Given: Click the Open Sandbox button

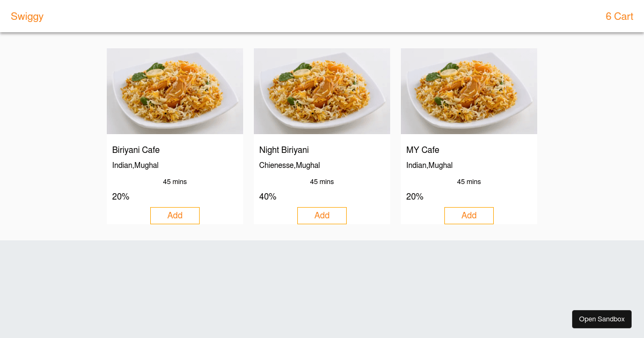Looking at the screenshot, I should [602, 319].
